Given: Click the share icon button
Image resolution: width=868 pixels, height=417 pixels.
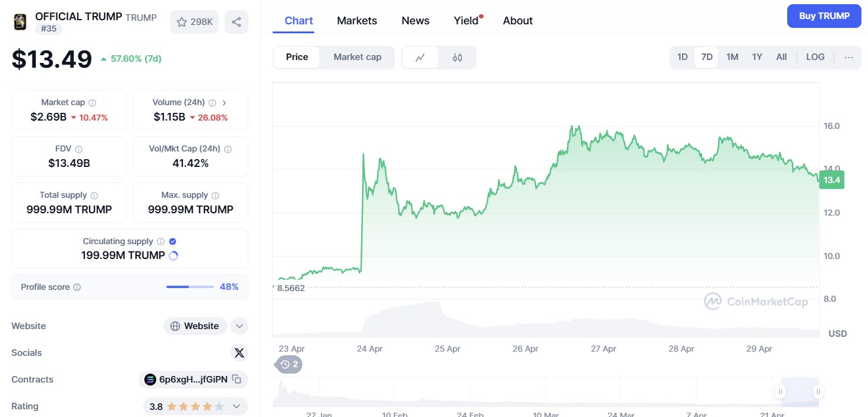Looking at the screenshot, I should tap(236, 22).
